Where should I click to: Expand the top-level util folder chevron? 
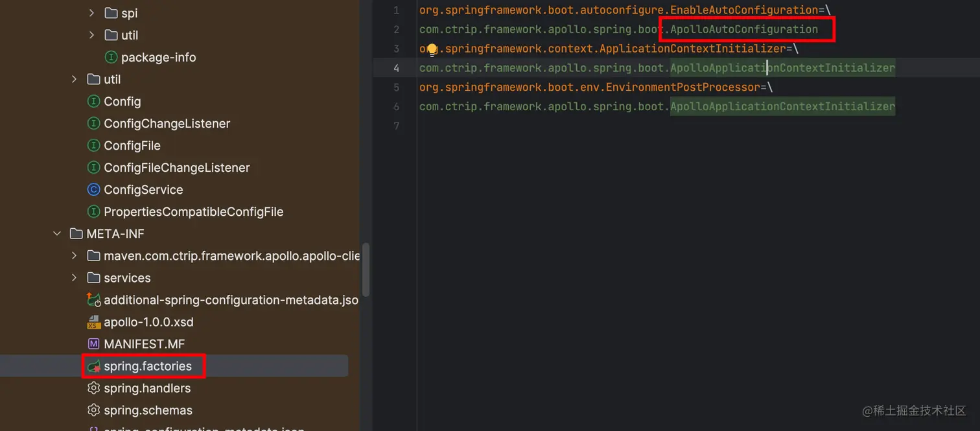click(x=75, y=79)
